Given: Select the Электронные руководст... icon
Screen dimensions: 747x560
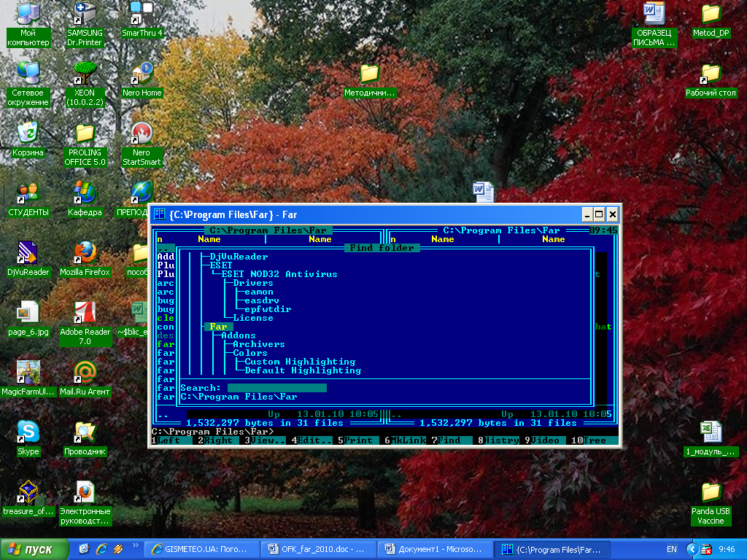Looking at the screenshot, I should click(x=85, y=504).
